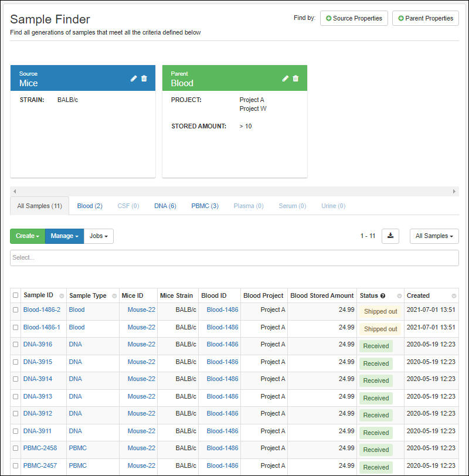The width and height of the screenshot is (469, 476).
Task: Click the Select search input field
Action: click(235, 258)
